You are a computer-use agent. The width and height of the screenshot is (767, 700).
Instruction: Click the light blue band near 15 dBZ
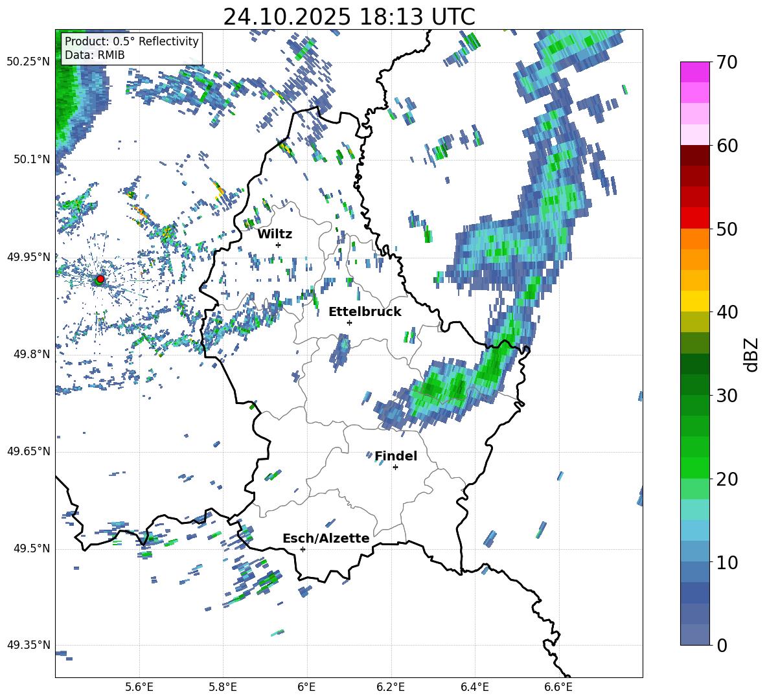pos(694,530)
